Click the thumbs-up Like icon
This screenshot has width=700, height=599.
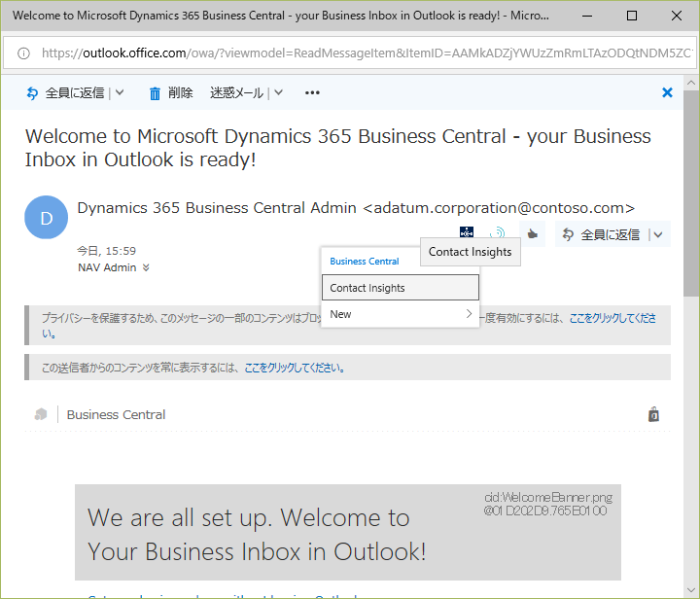[532, 234]
